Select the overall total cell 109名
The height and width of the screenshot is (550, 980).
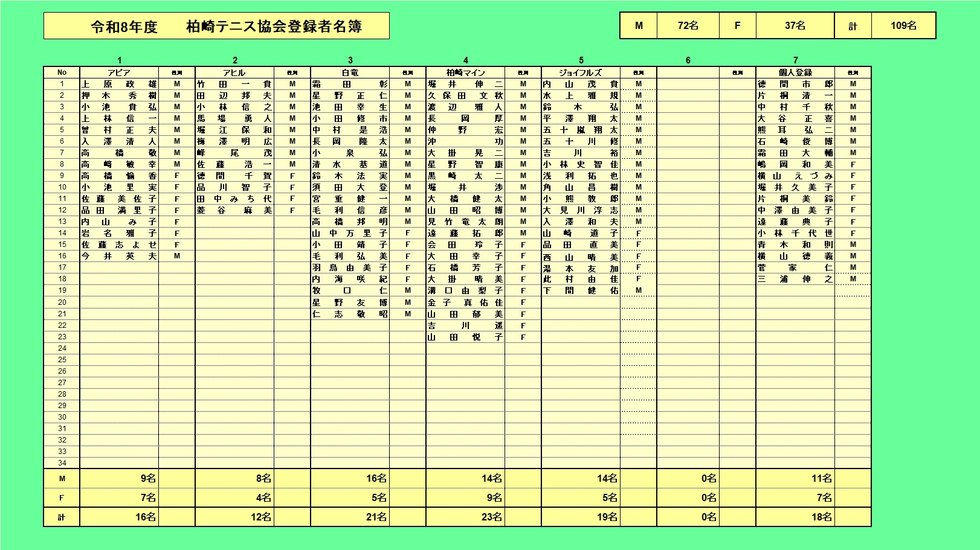click(903, 25)
